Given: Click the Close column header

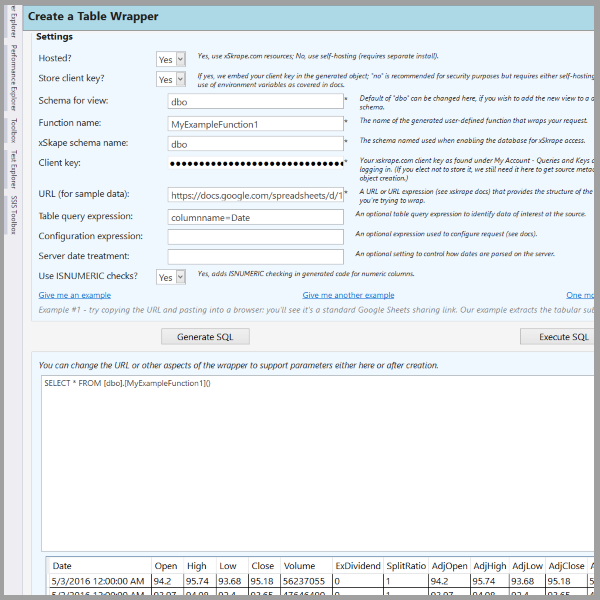Looking at the screenshot, I should (262, 566).
